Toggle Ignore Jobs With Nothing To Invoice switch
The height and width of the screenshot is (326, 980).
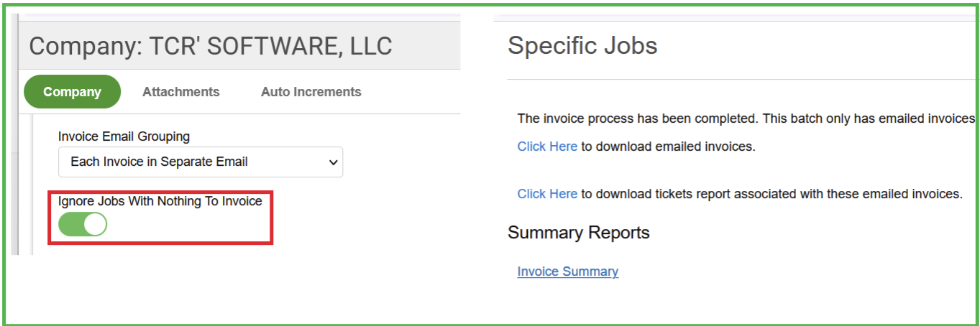click(x=83, y=225)
